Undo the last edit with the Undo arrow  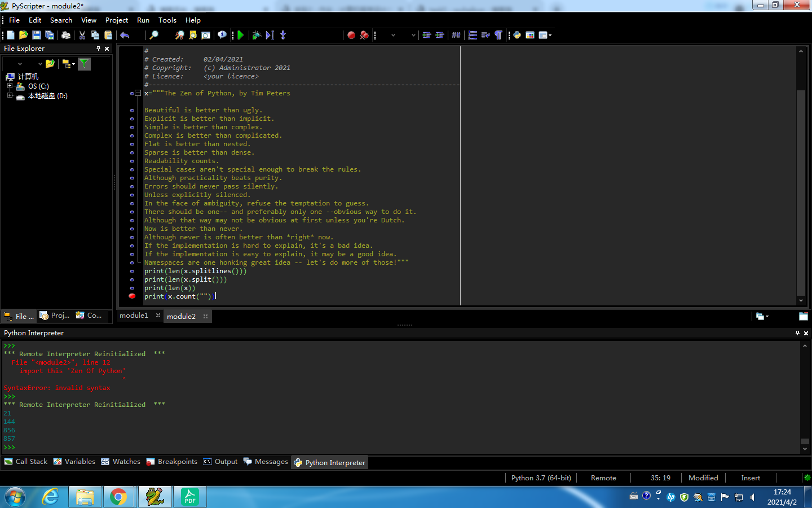[125, 35]
